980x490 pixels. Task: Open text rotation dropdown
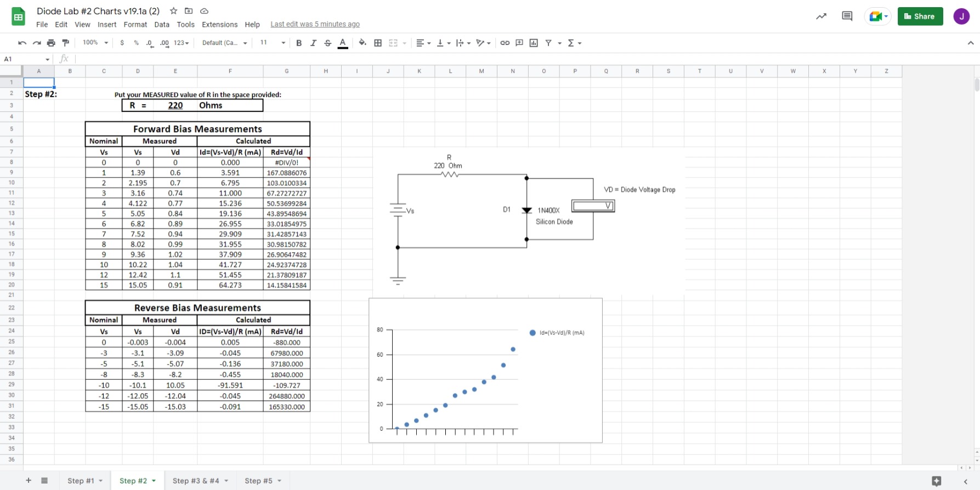[x=484, y=43]
